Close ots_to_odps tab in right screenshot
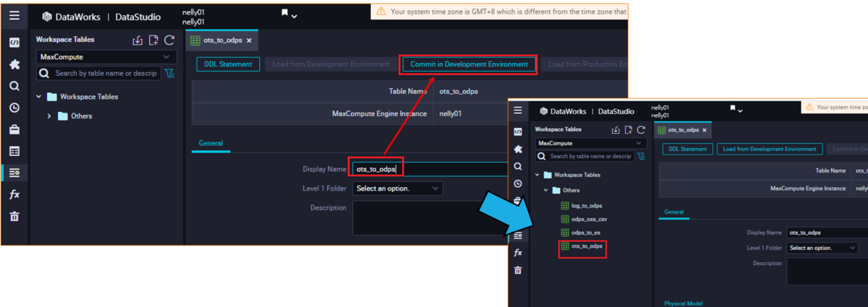Image resolution: width=868 pixels, height=307 pixels. [x=706, y=130]
